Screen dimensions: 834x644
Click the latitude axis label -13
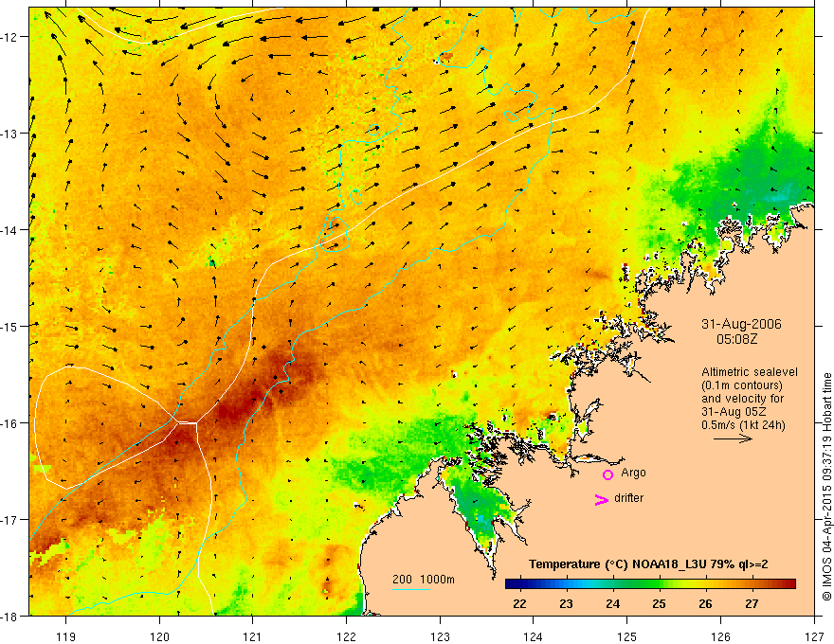[x=9, y=134]
